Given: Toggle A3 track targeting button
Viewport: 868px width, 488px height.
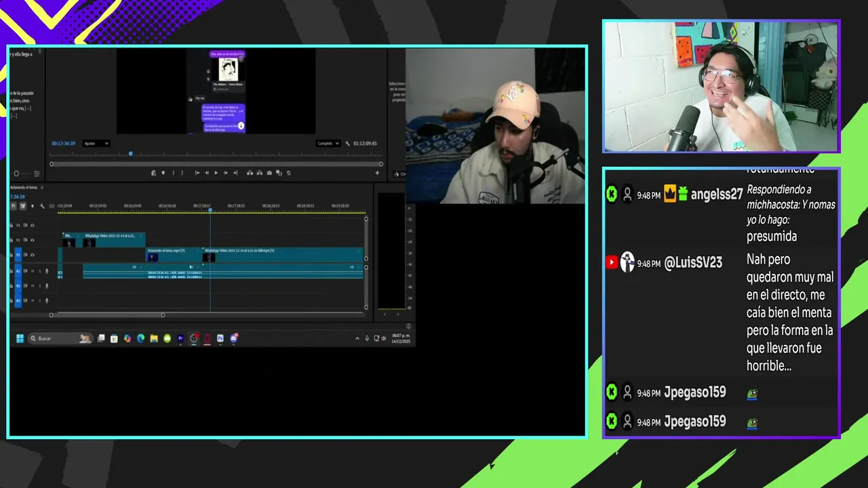Looking at the screenshot, I should coord(18,300).
